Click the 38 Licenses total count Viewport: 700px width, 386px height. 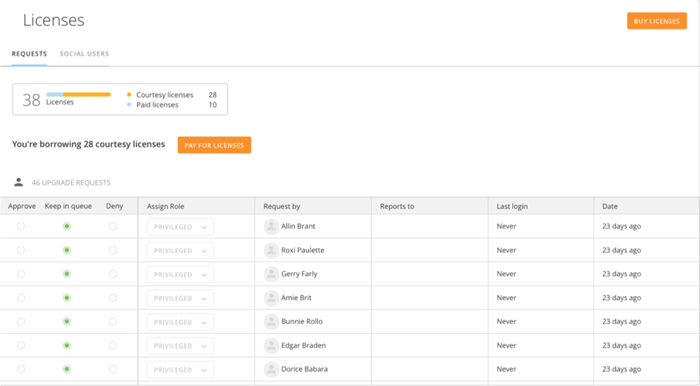(32, 100)
